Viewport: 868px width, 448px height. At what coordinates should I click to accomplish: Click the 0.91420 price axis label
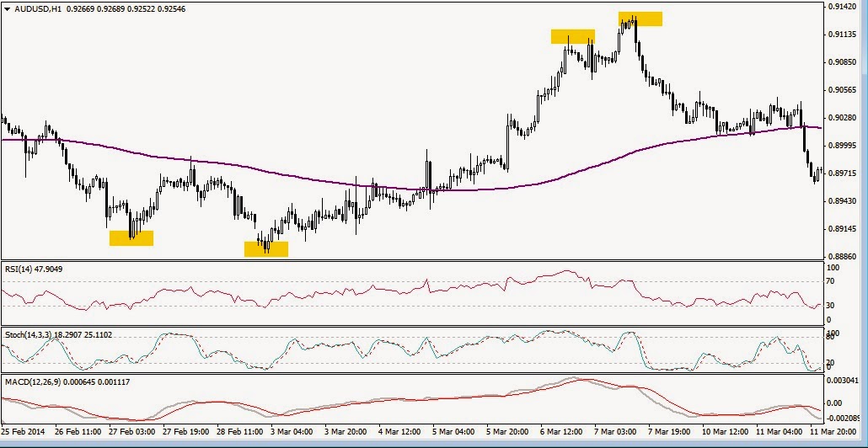point(844,7)
